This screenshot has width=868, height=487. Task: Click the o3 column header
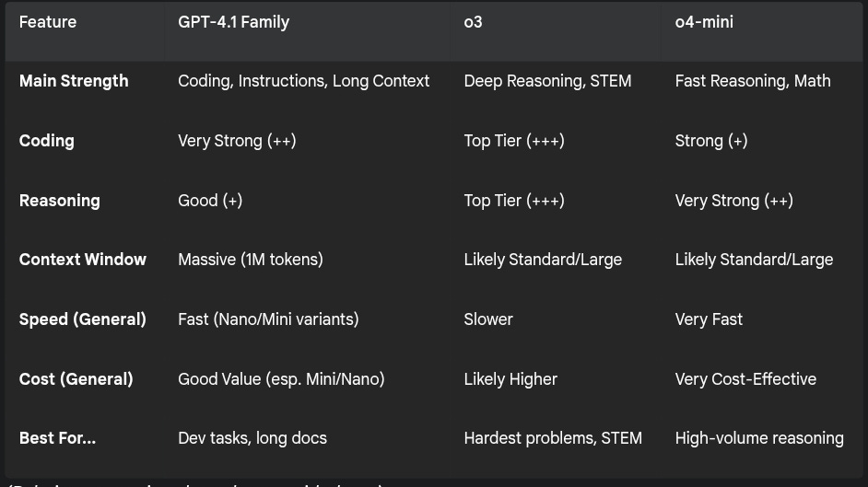(474, 22)
